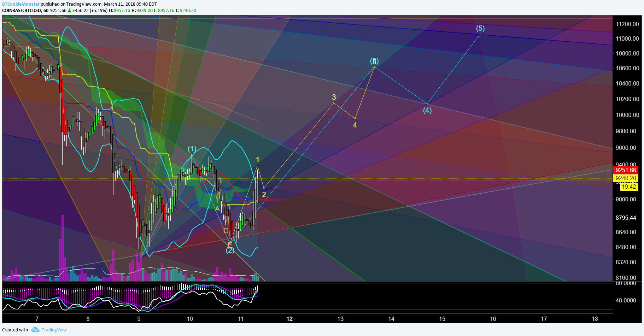Click the 8160.00 price axis label
Image resolution: width=644 pixels, height=336 pixels.
(x=626, y=278)
